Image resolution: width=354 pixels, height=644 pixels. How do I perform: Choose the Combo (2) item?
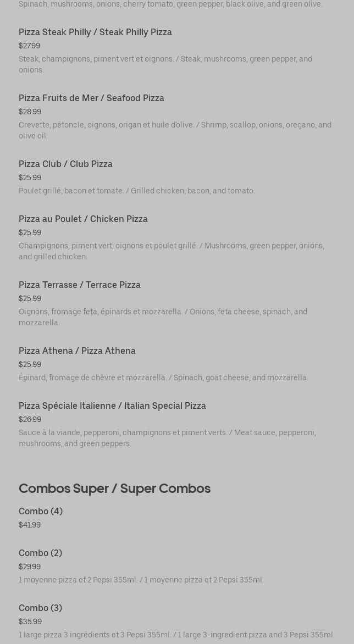(40, 553)
